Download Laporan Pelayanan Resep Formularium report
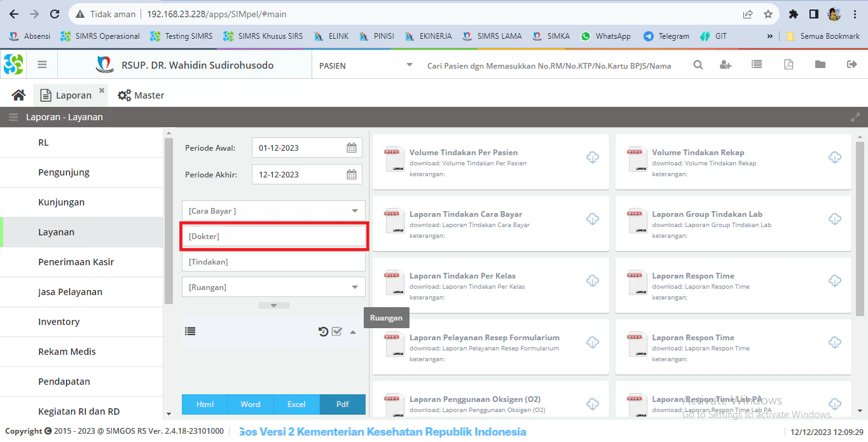The image size is (868, 442). click(592, 343)
